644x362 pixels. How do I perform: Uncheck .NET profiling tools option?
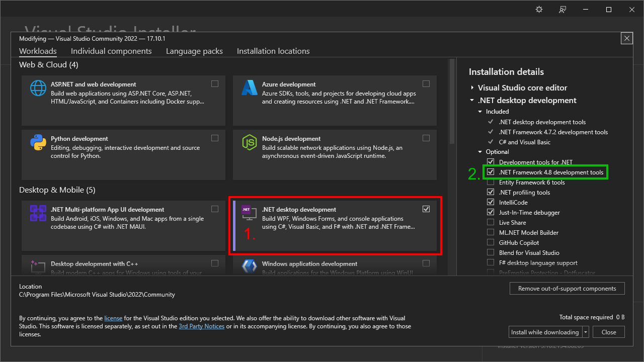[490, 192]
